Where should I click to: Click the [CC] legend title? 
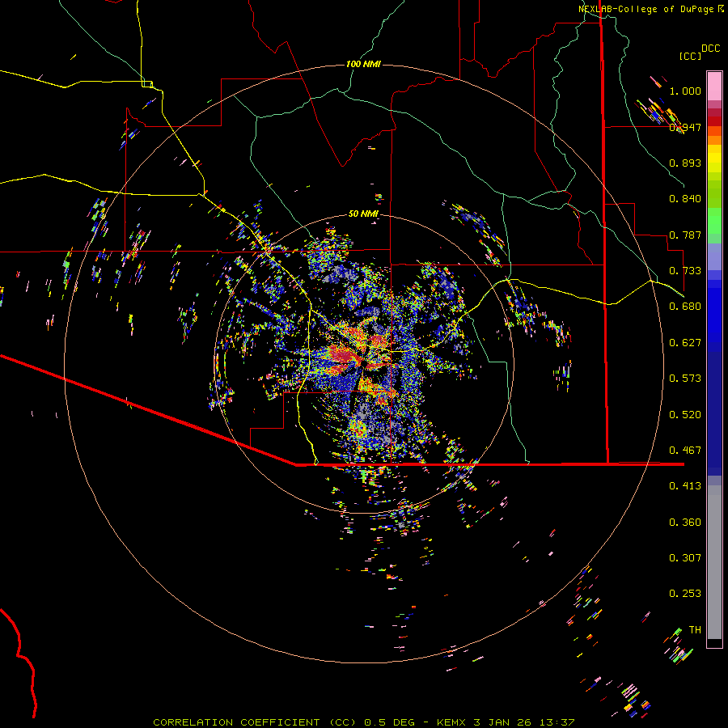(690, 56)
